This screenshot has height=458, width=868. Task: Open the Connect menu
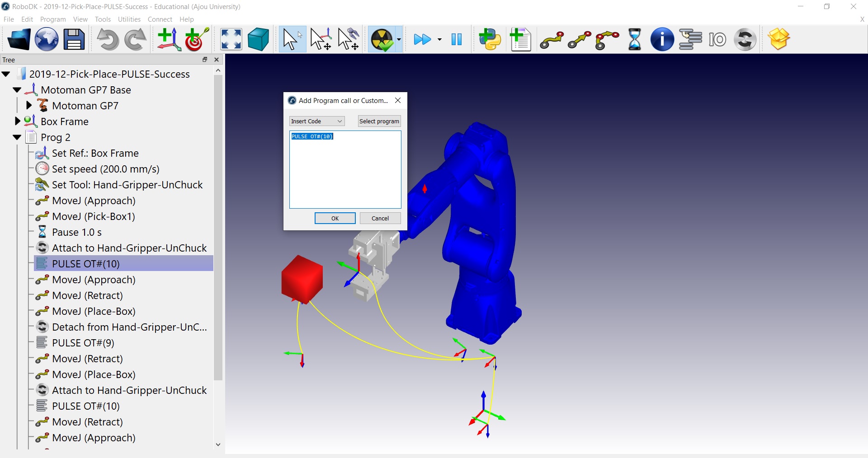160,19
